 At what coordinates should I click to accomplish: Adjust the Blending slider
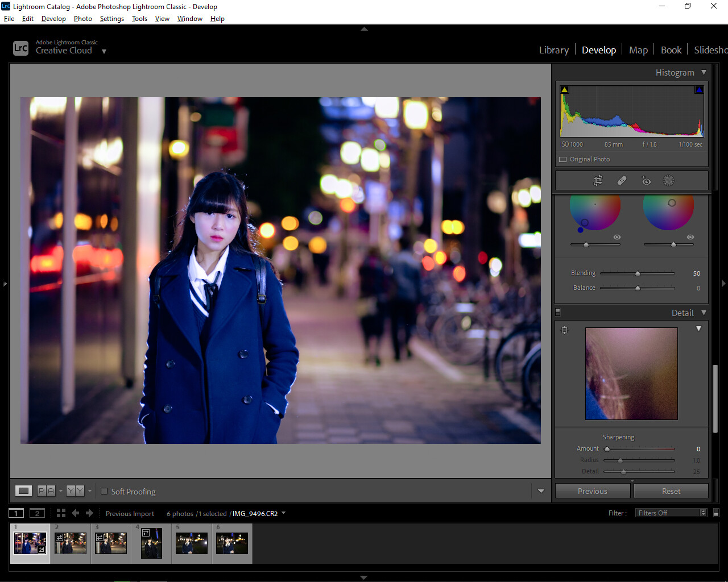click(638, 273)
